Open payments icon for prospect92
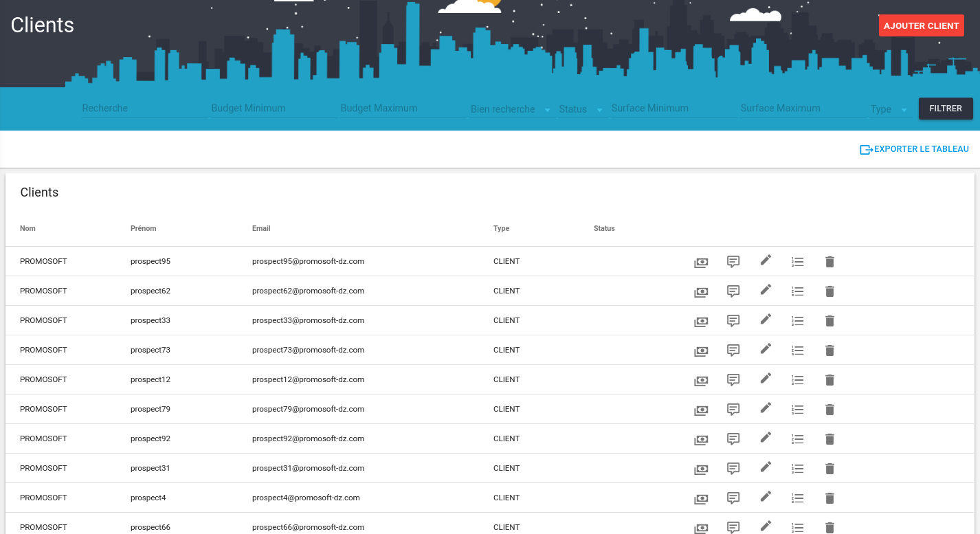This screenshot has width=980, height=534. tap(700, 439)
